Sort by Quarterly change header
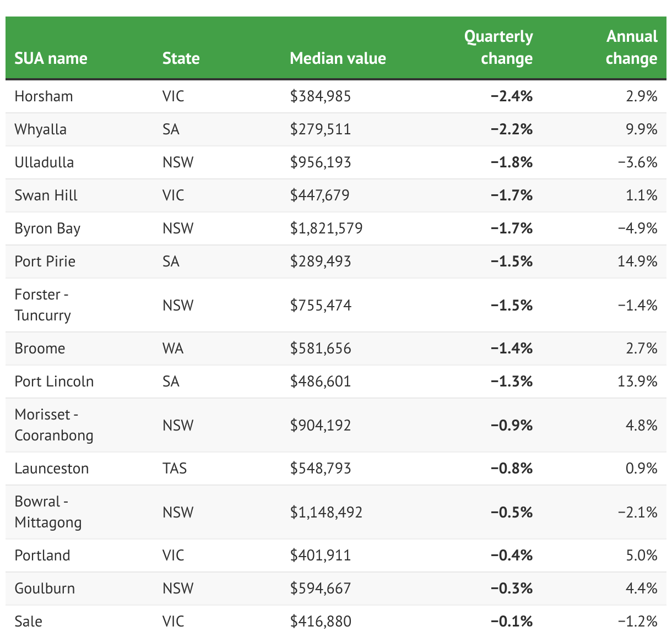The image size is (672, 643). 499,47
